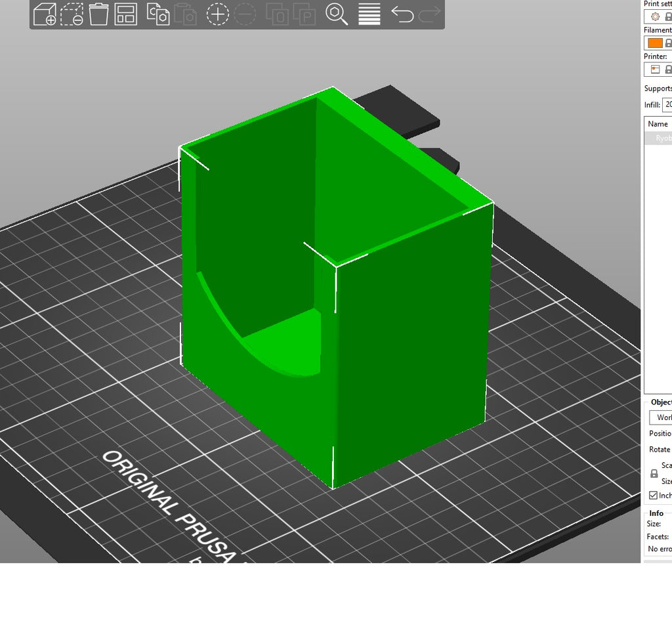Click the 'Rotate' label
The height and width of the screenshot is (619, 672).
pyautogui.click(x=660, y=449)
